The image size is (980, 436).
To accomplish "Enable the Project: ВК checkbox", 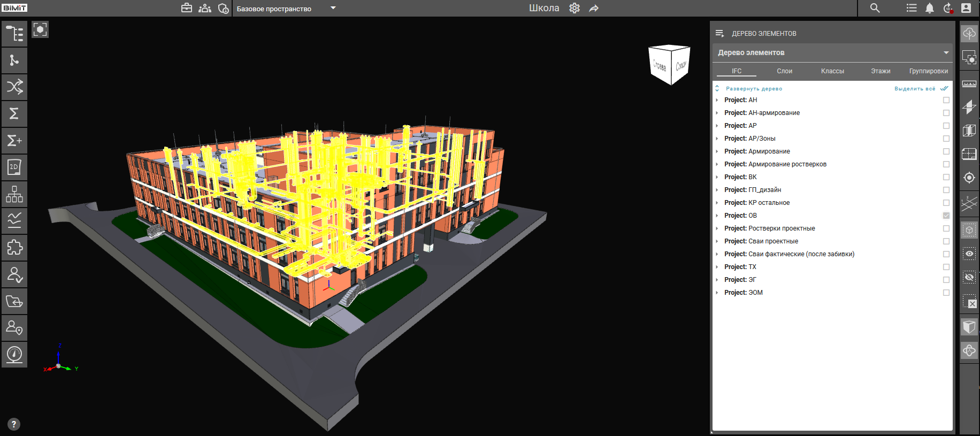I will 946,177.
